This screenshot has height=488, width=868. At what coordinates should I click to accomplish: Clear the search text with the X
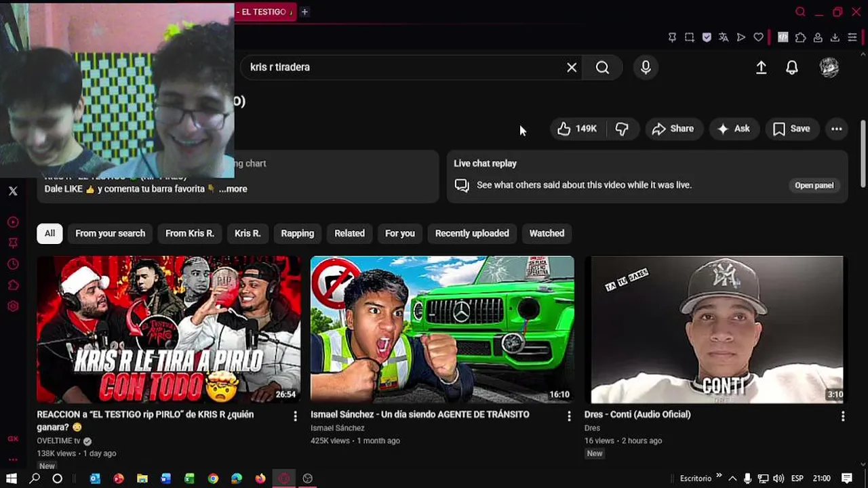pos(572,67)
